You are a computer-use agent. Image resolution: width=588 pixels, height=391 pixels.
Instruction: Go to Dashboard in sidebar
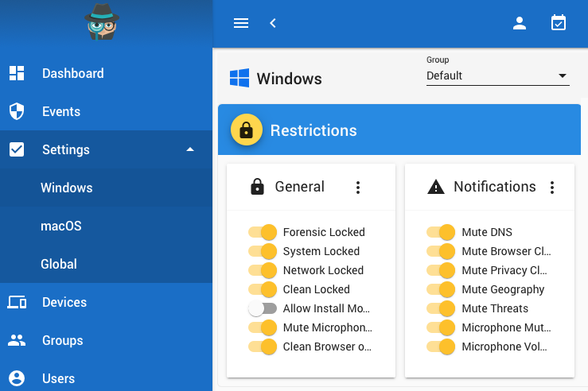pos(106,73)
